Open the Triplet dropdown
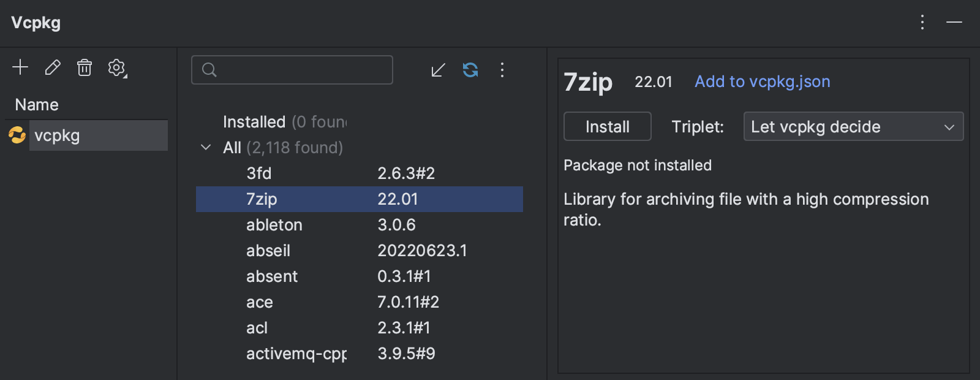 pos(853,126)
